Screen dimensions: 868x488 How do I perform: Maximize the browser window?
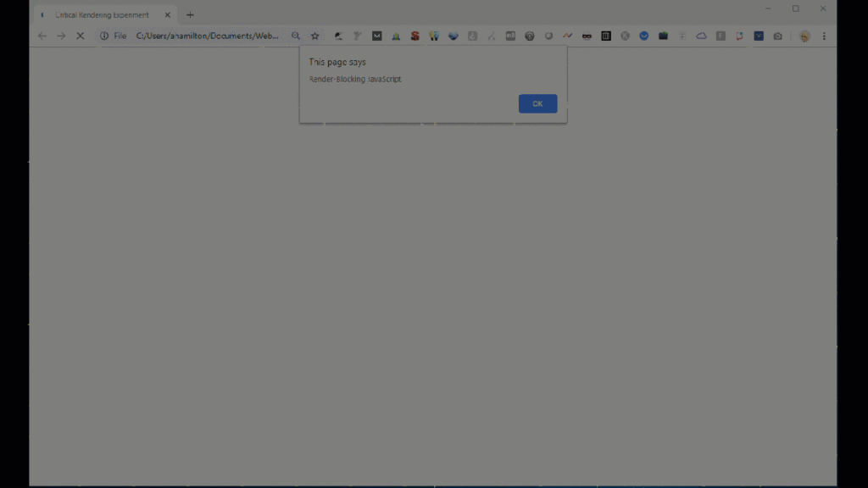[x=795, y=8]
